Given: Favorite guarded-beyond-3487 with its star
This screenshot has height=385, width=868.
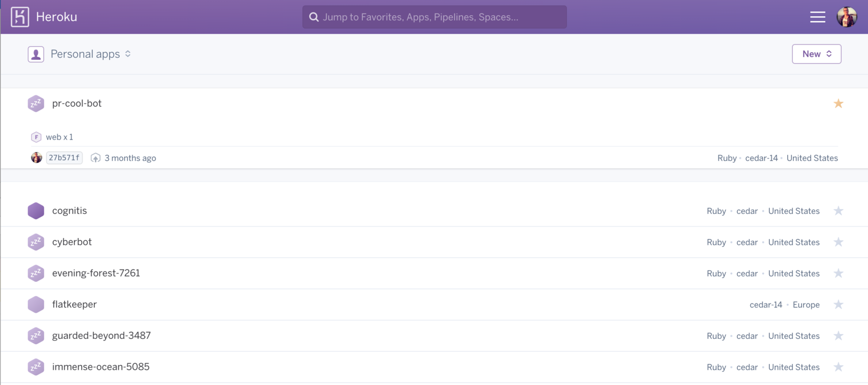Looking at the screenshot, I should coord(838,336).
